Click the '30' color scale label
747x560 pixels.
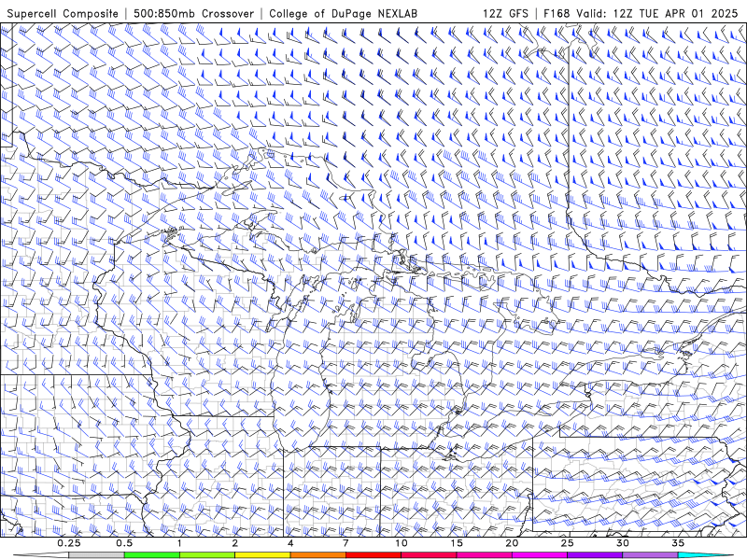coord(622,543)
